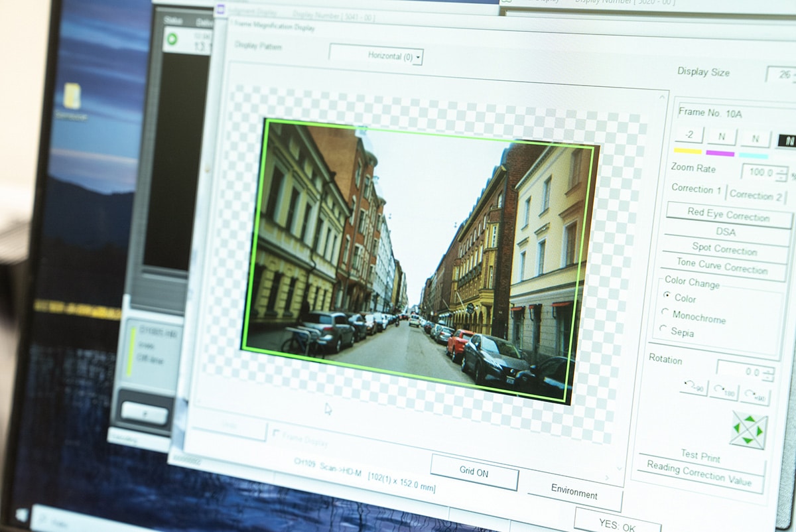Viewport: 796px width, 532px height.
Task: Adjust the Rotation value spinner
Action: 768,373
